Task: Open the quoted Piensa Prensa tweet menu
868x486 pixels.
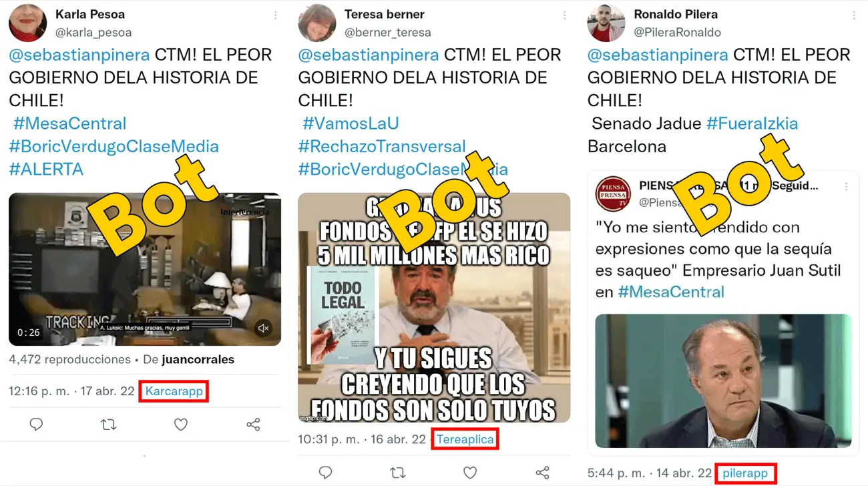Action: [846, 187]
